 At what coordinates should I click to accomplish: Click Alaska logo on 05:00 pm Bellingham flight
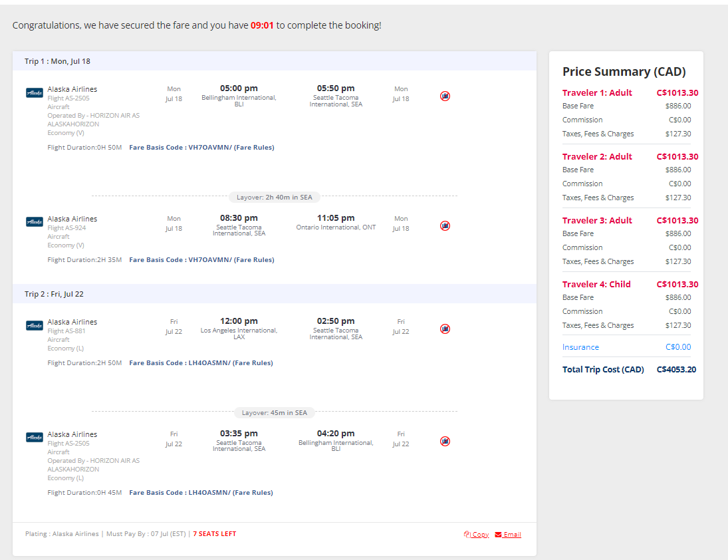(35, 92)
